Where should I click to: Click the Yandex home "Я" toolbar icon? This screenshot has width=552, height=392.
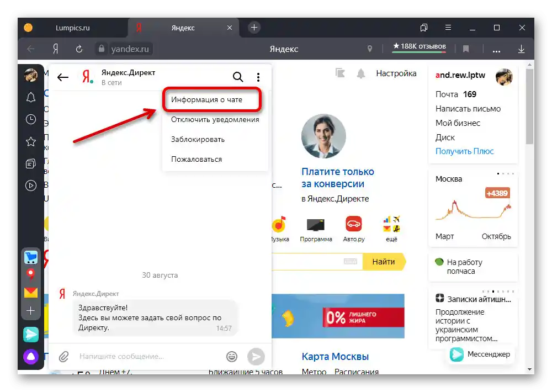point(56,49)
